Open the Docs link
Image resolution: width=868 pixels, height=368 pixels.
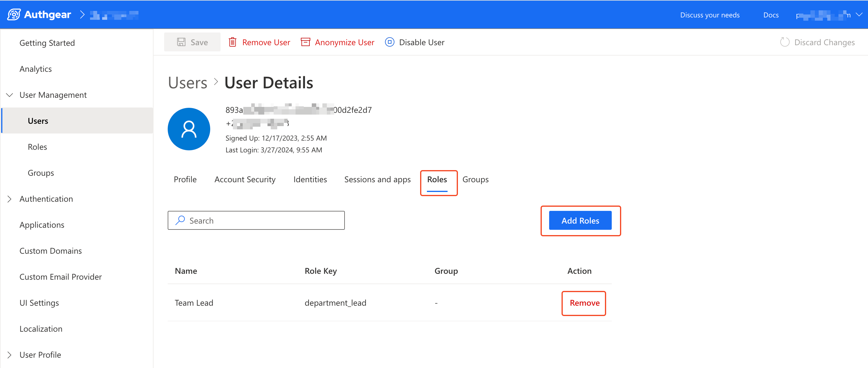pos(771,15)
